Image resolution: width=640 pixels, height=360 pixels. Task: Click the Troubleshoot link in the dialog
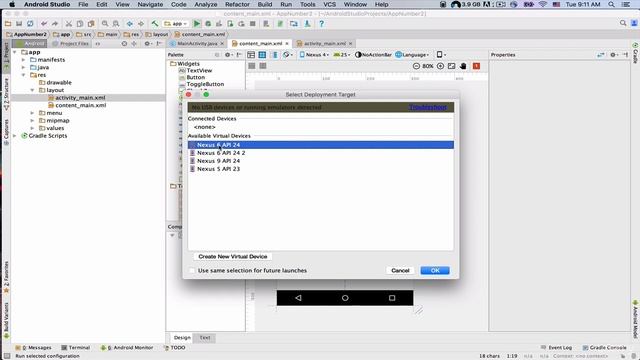[428, 107]
